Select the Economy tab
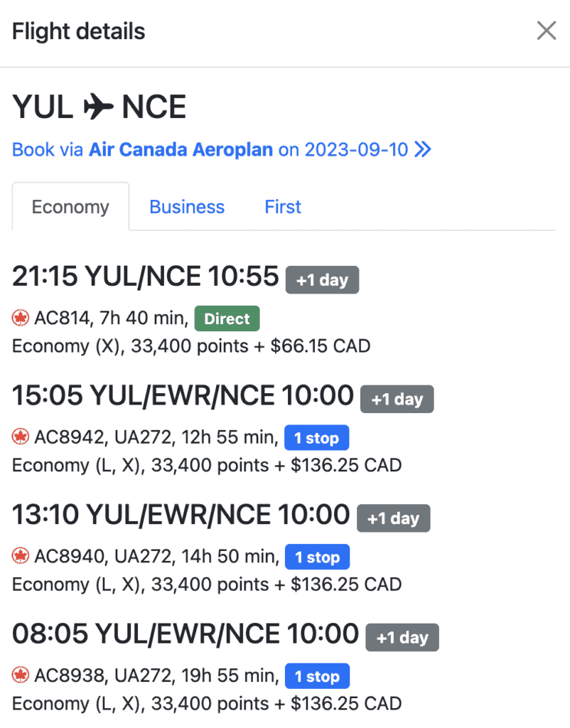The width and height of the screenshot is (570, 728). coord(70,207)
